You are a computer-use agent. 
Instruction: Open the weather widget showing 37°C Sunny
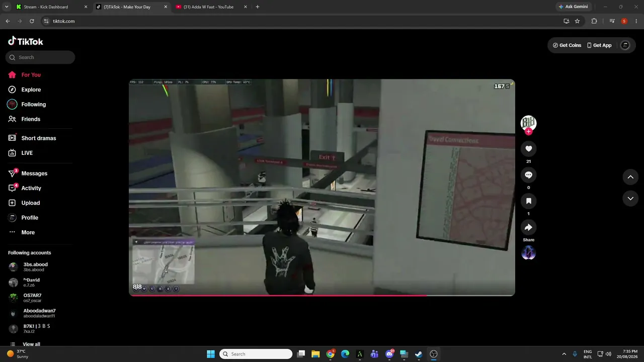18,354
